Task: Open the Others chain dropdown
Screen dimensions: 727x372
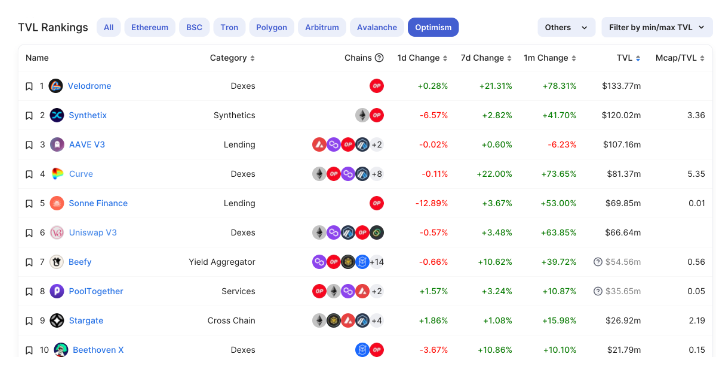Action: [566, 27]
